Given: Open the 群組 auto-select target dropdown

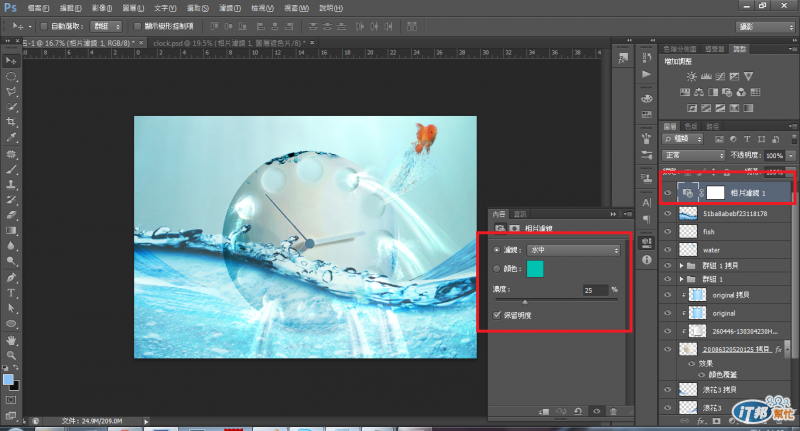Looking at the screenshot, I should 106,26.
